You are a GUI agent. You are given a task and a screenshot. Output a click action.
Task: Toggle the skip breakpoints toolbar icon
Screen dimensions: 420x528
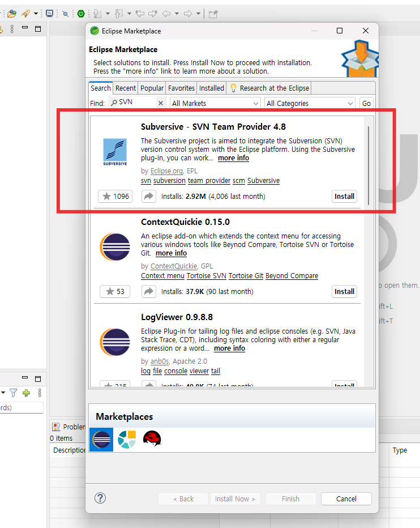[x=66, y=14]
